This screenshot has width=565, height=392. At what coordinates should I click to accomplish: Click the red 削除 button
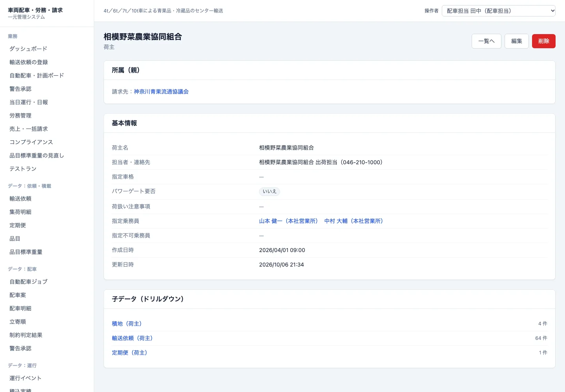pos(544,41)
